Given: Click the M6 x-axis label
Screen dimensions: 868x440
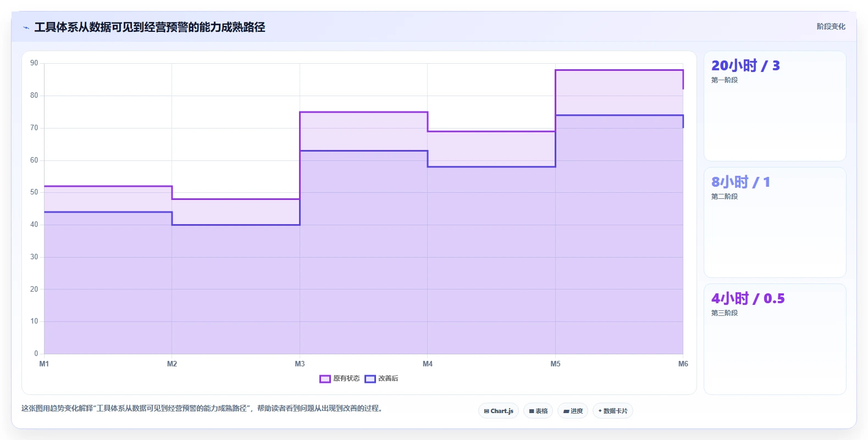Looking at the screenshot, I should (x=683, y=364).
